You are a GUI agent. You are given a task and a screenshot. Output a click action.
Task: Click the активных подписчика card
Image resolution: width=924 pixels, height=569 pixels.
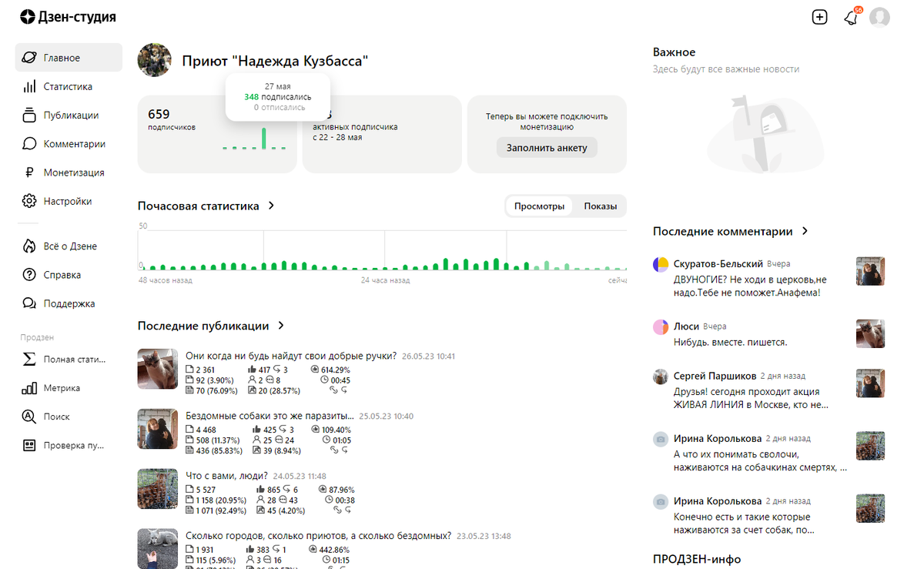pos(382,134)
